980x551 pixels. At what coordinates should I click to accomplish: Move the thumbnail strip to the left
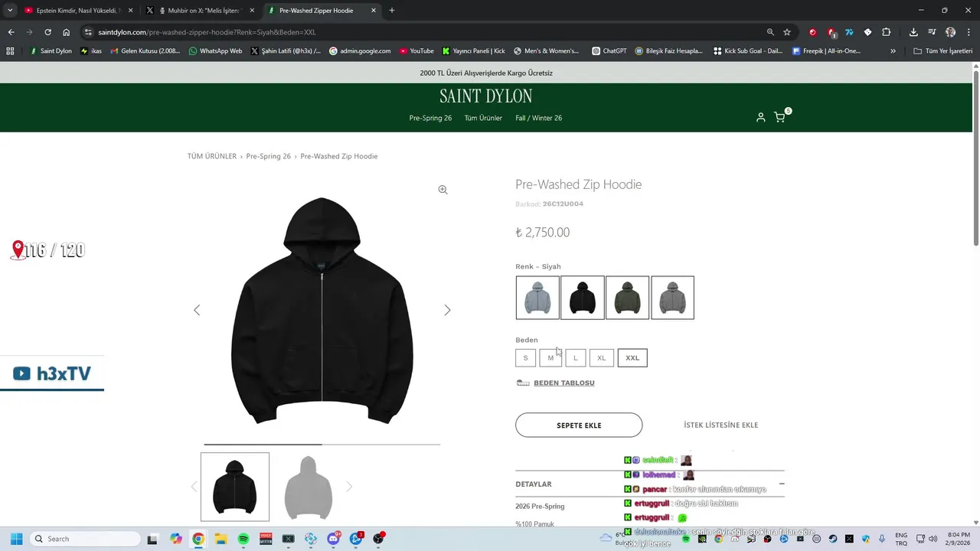point(194,487)
